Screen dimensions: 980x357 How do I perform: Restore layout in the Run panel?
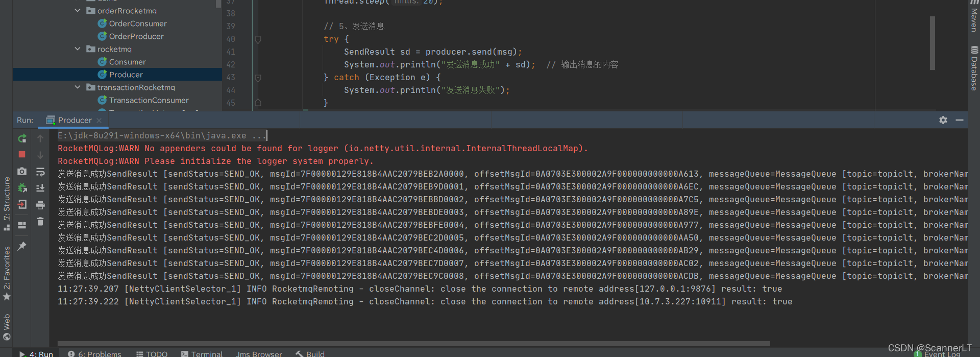tap(22, 225)
